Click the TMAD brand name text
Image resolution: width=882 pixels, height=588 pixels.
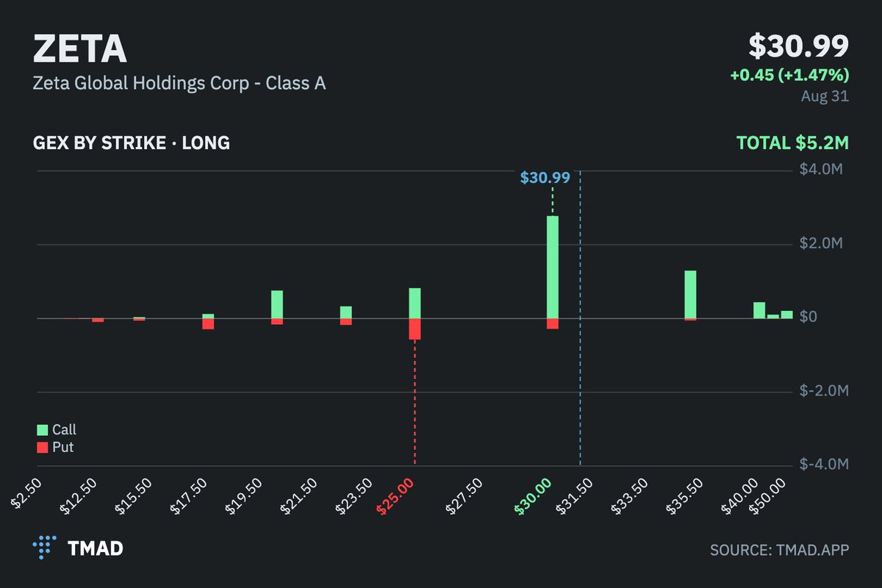96,548
